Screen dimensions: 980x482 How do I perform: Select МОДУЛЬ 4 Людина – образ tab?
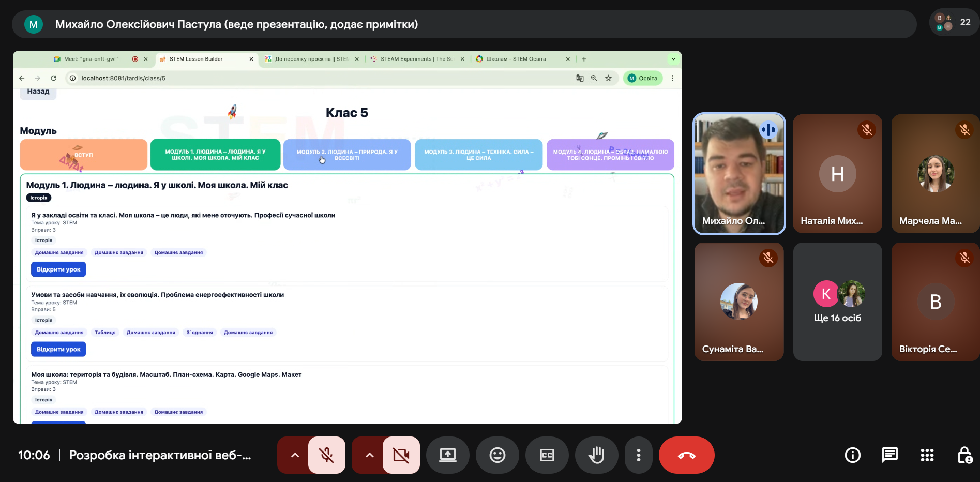click(610, 155)
